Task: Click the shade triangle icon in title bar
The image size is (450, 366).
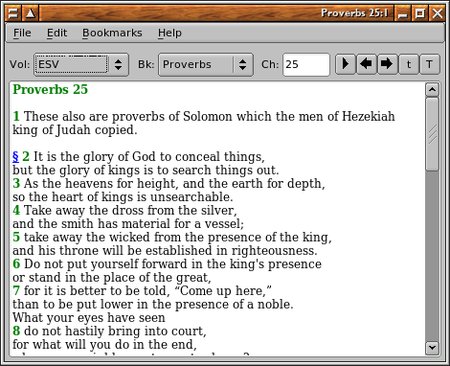Action: point(30,13)
